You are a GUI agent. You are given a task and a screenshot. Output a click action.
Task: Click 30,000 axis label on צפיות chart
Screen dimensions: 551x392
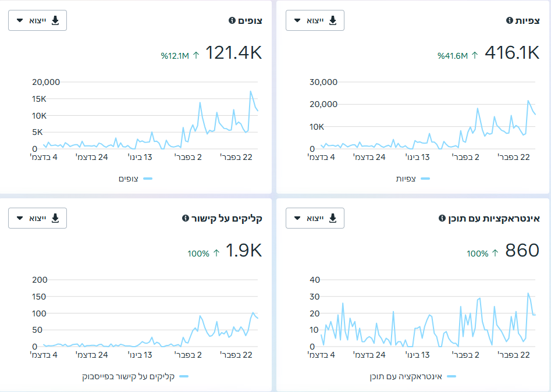(324, 82)
